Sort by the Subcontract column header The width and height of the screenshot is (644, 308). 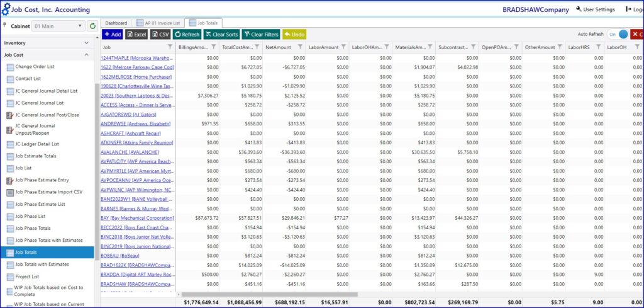click(x=452, y=47)
